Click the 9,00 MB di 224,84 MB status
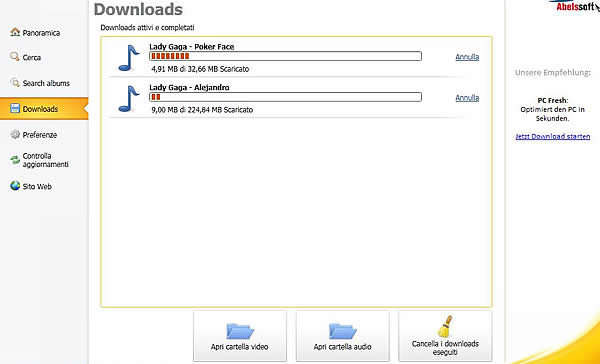The image size is (600, 364). tap(202, 110)
